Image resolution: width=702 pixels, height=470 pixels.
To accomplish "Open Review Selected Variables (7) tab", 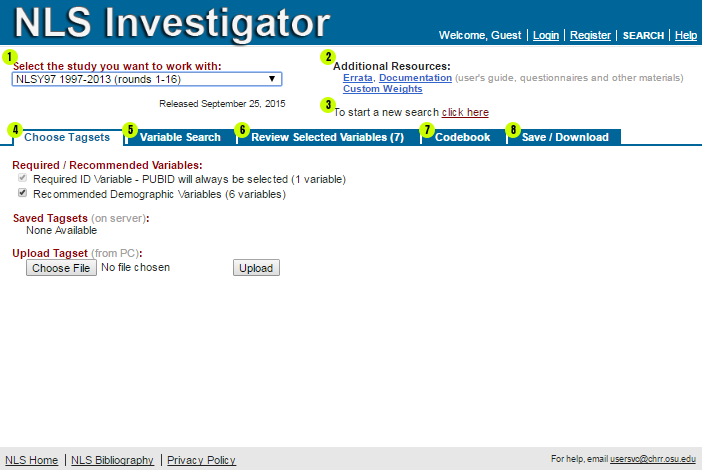I will click(x=327, y=137).
